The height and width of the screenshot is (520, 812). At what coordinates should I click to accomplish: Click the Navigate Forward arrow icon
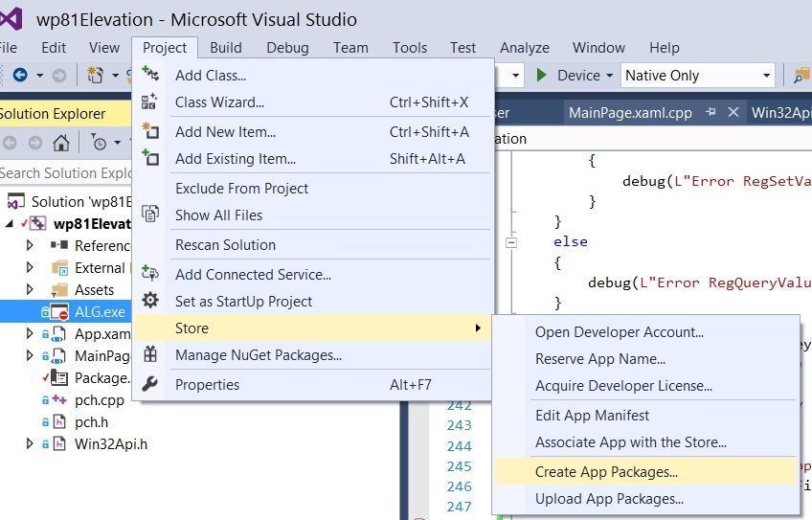(x=59, y=76)
